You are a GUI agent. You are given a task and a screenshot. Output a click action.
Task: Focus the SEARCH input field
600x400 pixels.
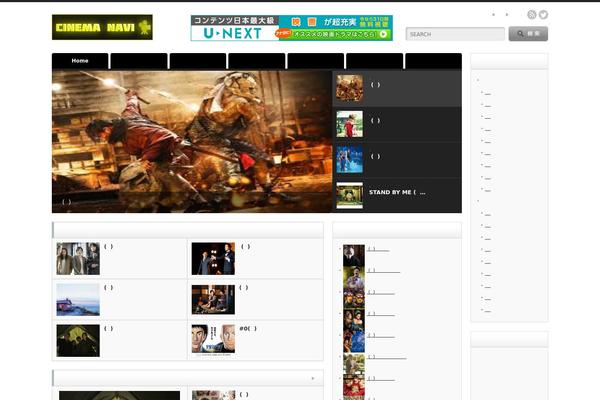tap(455, 34)
